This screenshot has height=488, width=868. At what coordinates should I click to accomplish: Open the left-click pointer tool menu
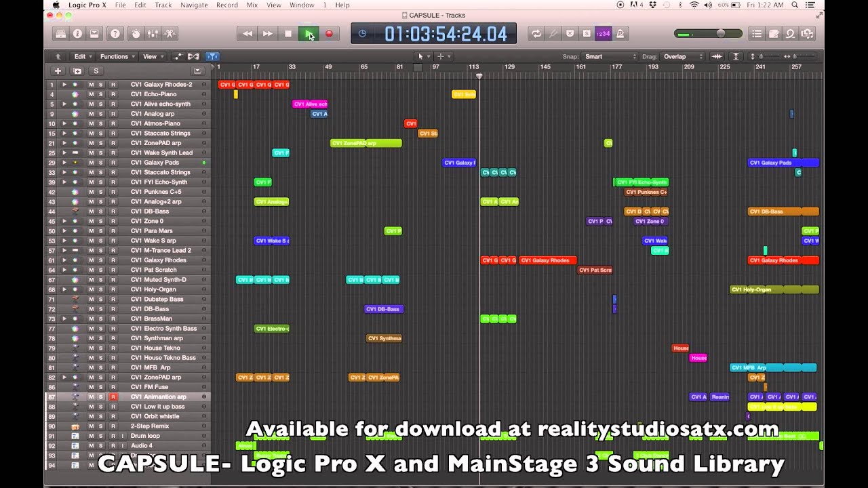point(422,56)
